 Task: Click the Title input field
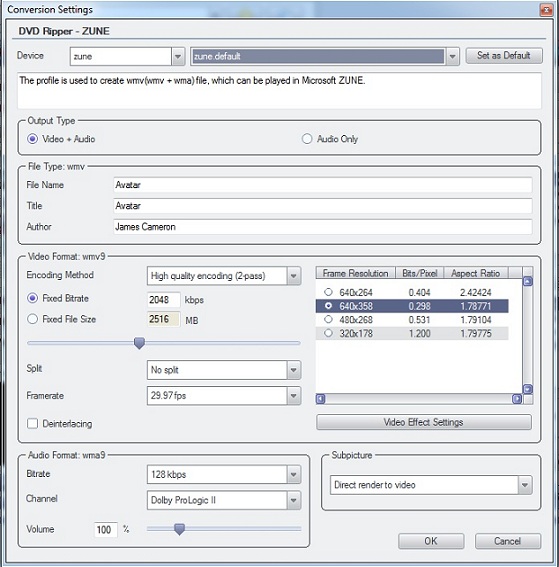322,206
